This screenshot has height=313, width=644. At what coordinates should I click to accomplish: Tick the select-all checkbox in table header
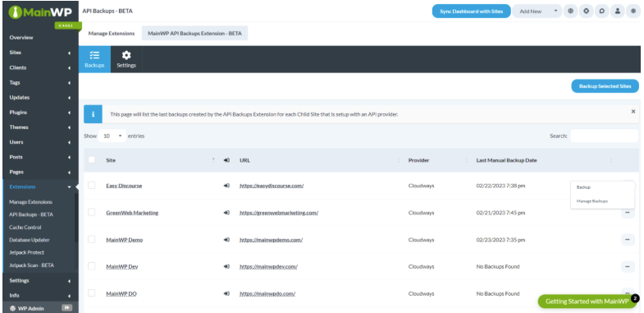click(91, 159)
